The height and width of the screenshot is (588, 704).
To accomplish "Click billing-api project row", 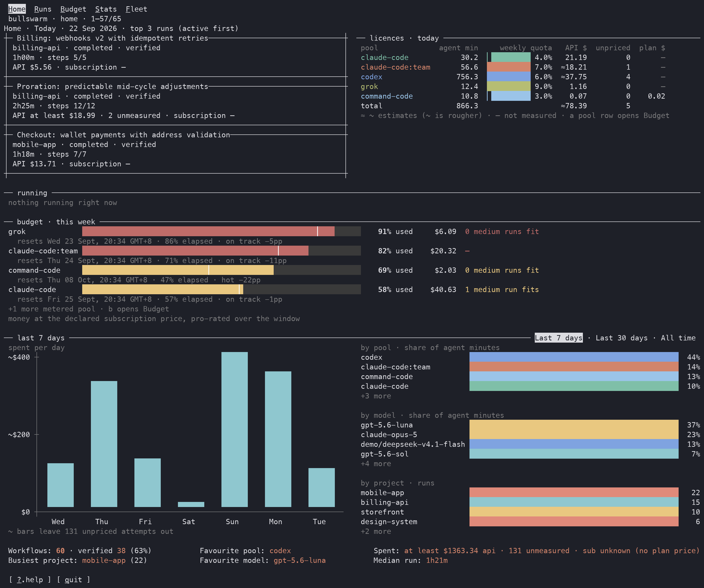I will tap(530, 502).
